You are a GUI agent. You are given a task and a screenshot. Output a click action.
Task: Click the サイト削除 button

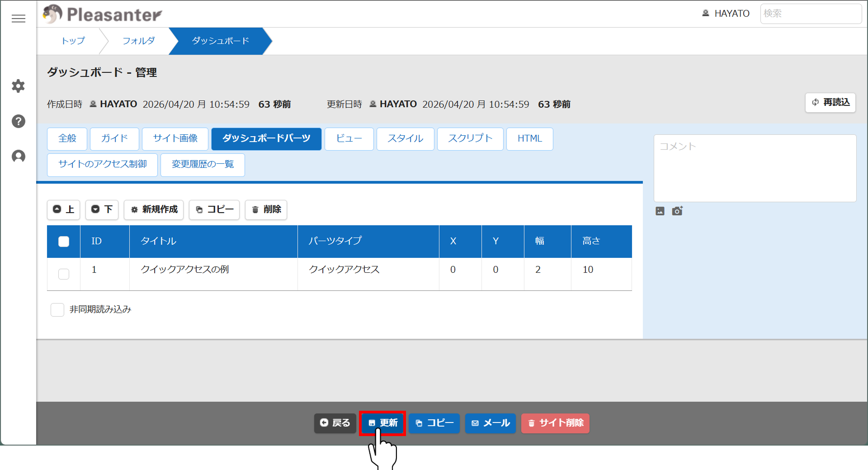(555, 423)
